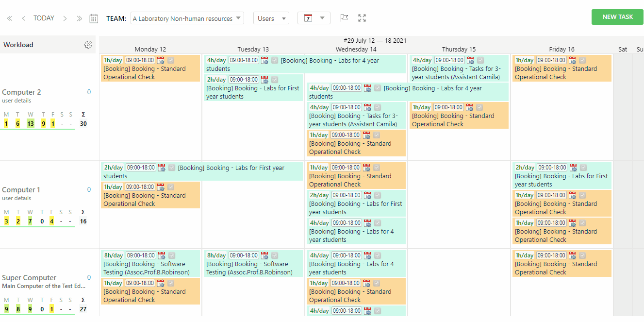Open the TEAM selection dropdown
The height and width of the screenshot is (322, 644).
[x=187, y=18]
